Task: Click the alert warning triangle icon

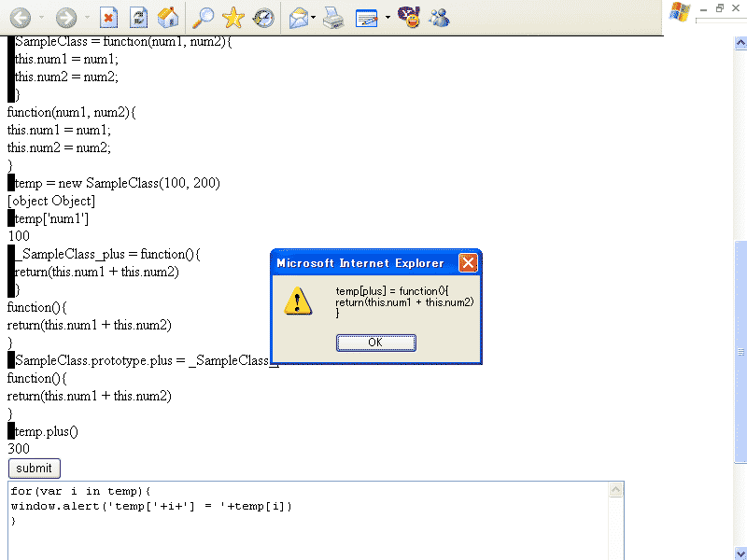Action: tap(298, 301)
